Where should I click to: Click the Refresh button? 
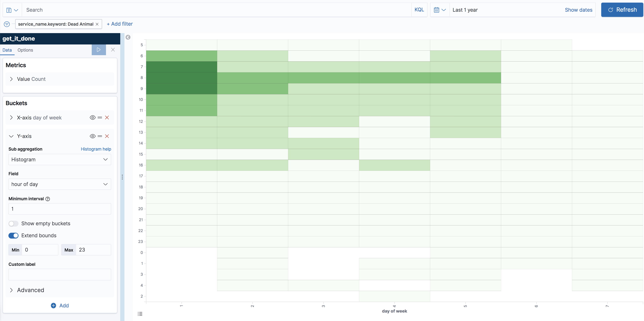[622, 10]
